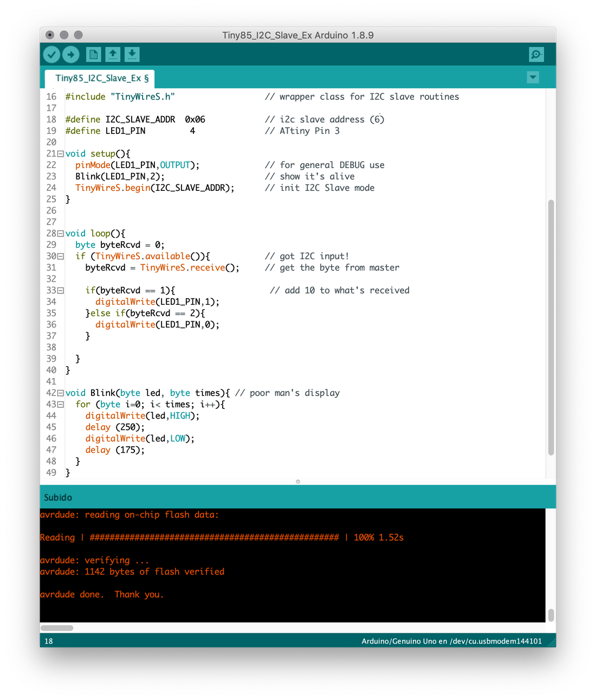596x700 pixels.
Task: Click the I2C_SLAVE_ADDR 0x06 define
Action: (x=135, y=119)
